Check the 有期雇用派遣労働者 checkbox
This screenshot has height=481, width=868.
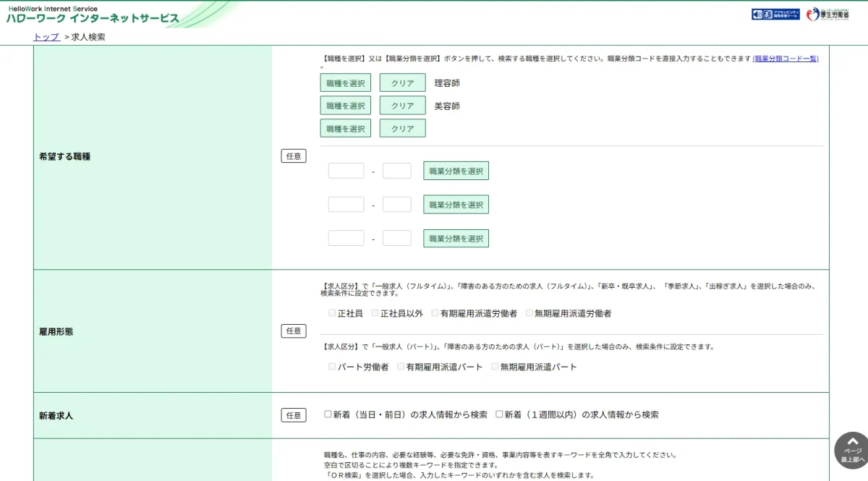point(435,313)
